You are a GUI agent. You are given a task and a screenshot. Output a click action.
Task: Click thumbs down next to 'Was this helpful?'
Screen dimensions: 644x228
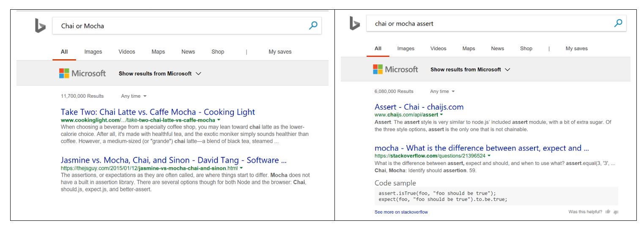click(x=616, y=212)
